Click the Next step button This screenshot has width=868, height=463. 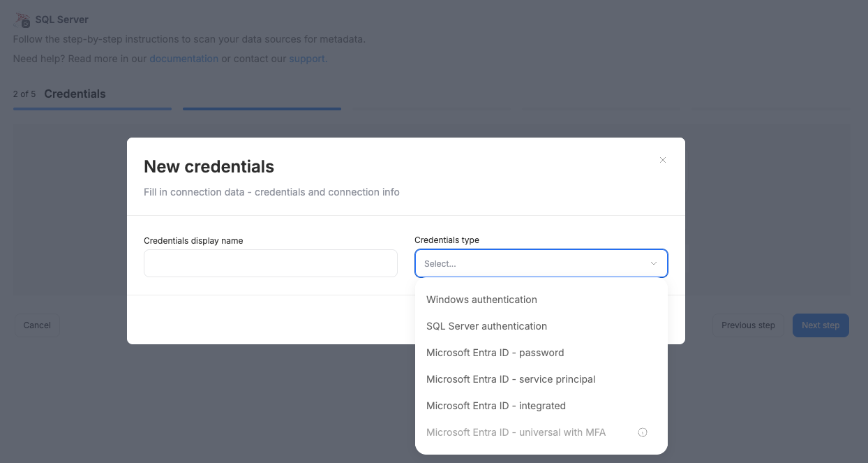click(821, 325)
